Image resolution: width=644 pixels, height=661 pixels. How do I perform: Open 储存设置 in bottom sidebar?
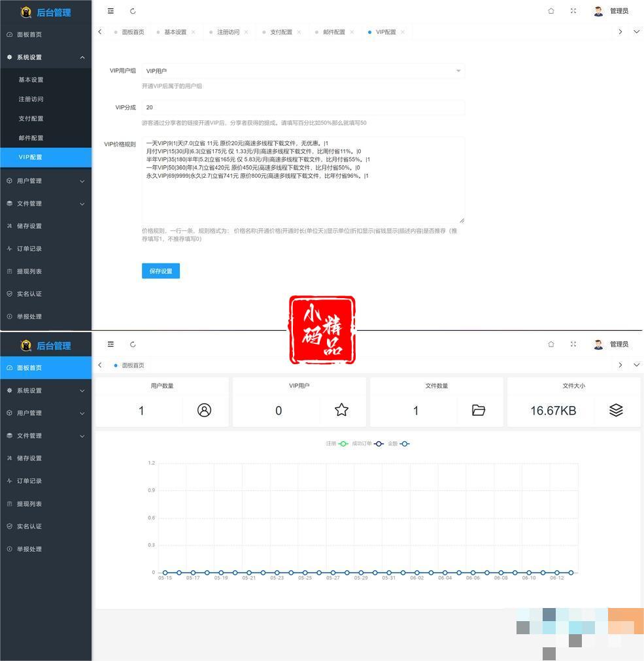click(46, 458)
